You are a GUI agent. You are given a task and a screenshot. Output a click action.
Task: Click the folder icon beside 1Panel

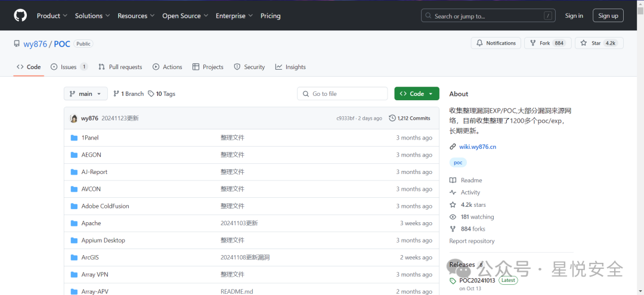click(x=74, y=138)
